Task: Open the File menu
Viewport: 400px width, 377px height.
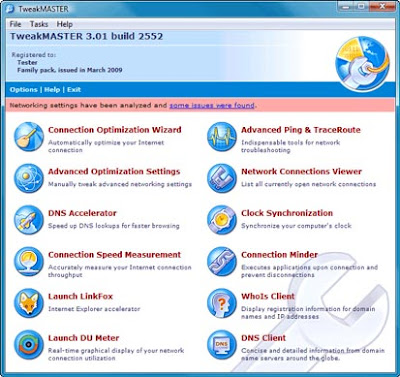Action: tap(15, 24)
